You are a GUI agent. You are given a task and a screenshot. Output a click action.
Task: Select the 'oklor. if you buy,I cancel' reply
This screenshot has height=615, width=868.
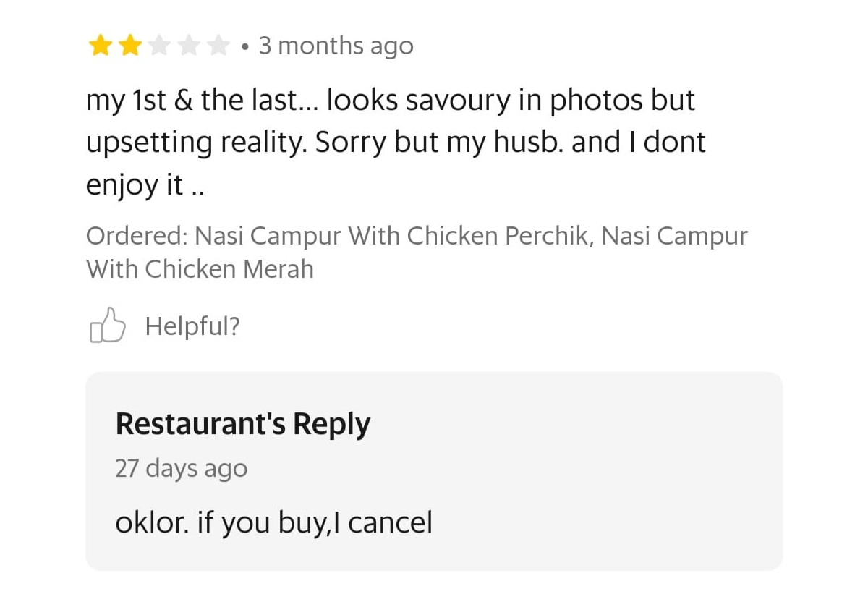click(273, 522)
